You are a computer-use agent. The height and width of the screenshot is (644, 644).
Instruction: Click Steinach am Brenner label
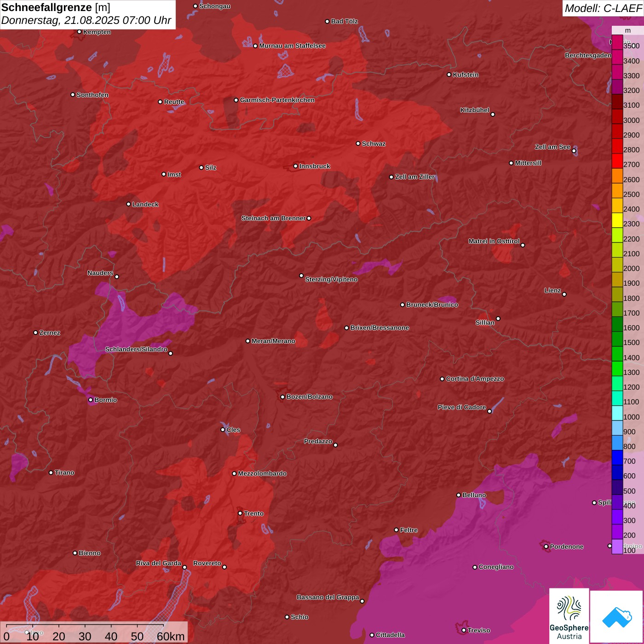click(274, 218)
